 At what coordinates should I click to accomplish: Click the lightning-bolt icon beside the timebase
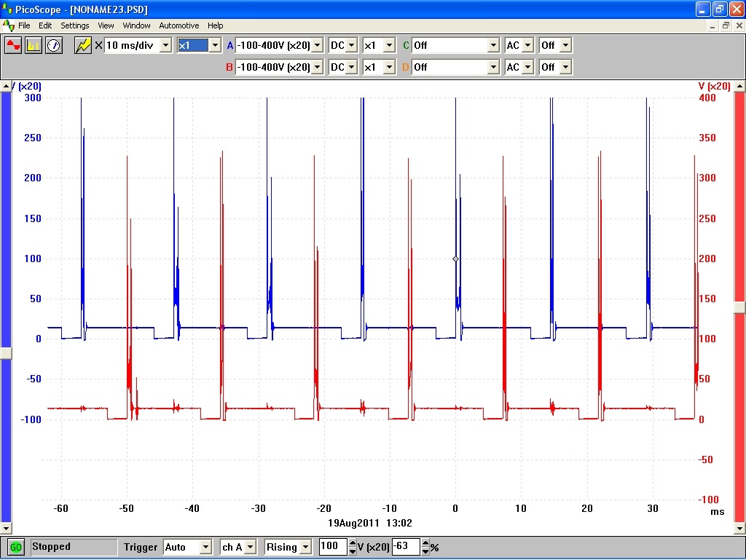pos(83,45)
